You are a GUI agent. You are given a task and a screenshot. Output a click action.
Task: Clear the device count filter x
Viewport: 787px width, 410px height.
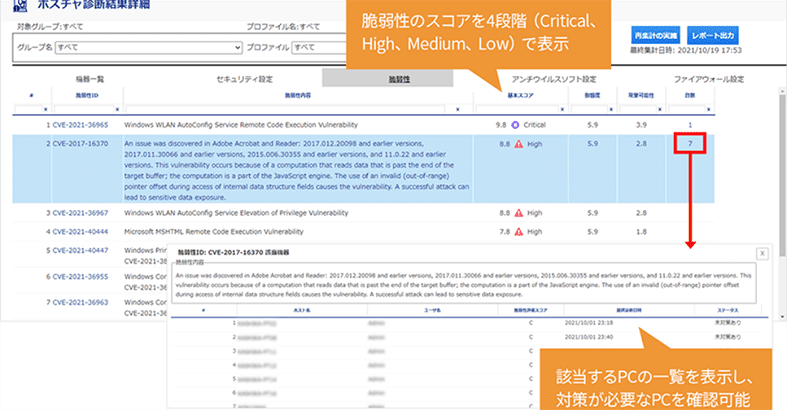tap(708, 109)
